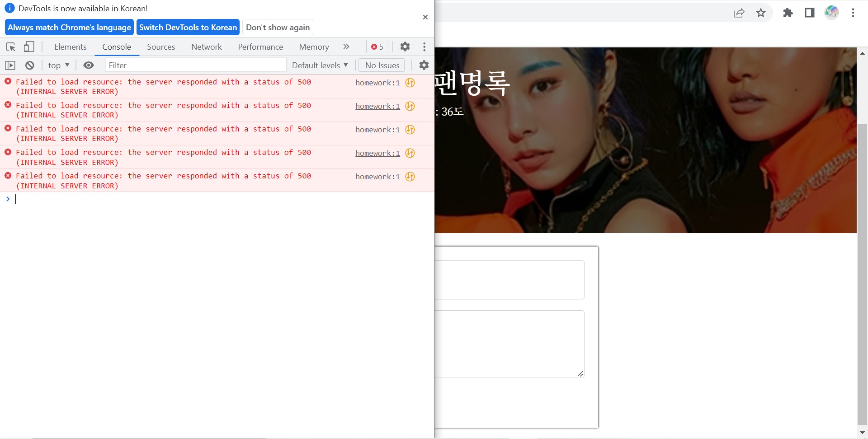The image size is (868, 439).
Task: Open the Elements tab
Action: [x=70, y=47]
